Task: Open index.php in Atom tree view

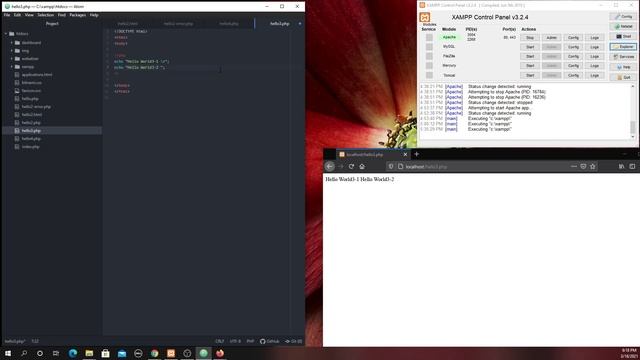Action: [x=31, y=147]
